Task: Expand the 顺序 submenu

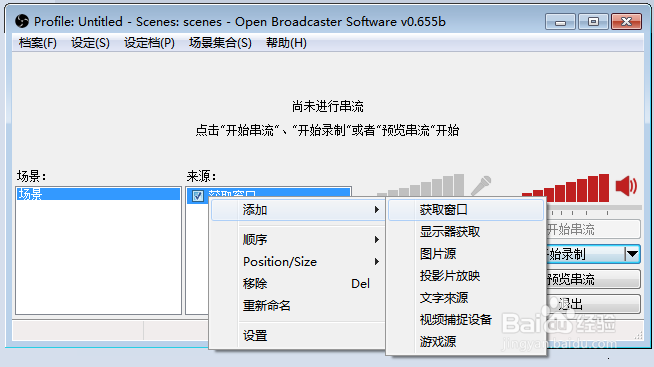Action: point(298,239)
